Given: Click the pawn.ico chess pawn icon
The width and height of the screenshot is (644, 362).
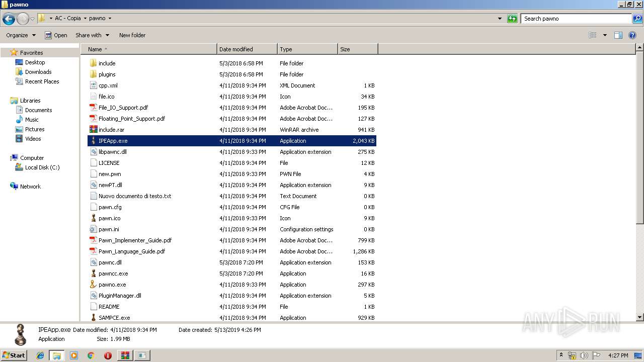Looking at the screenshot, I should coord(93,218).
